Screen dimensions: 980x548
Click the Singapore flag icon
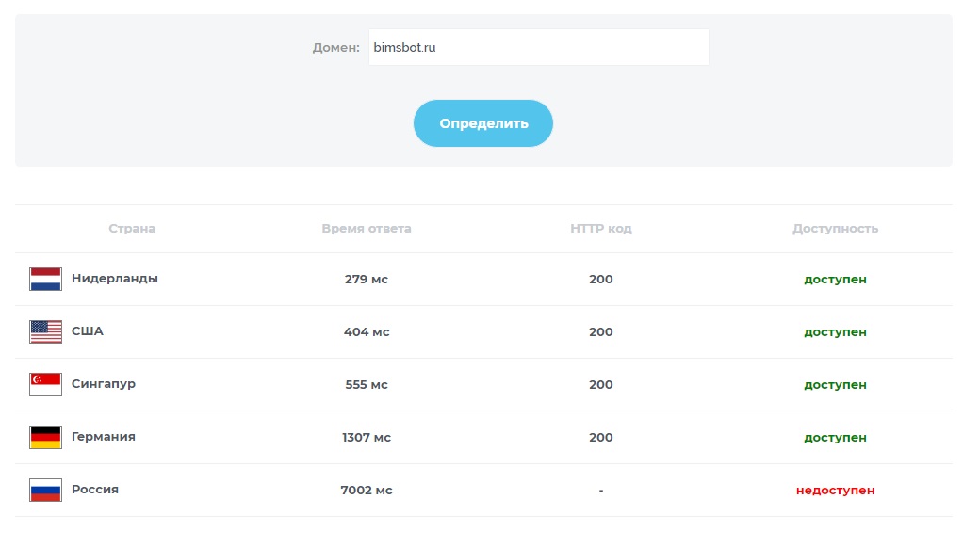(x=45, y=384)
